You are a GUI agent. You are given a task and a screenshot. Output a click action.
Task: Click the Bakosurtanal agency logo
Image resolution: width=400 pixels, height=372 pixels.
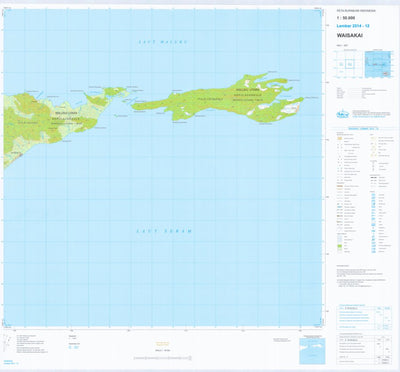[342, 114]
